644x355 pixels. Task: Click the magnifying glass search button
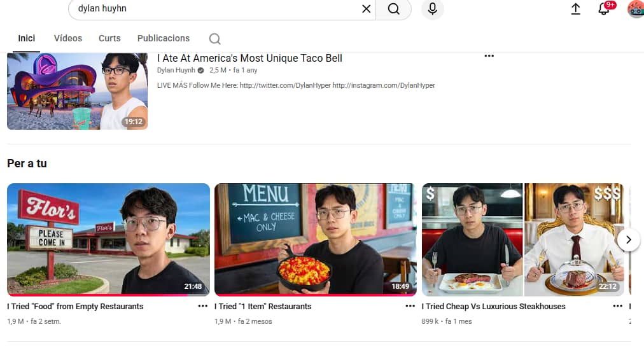pos(393,9)
